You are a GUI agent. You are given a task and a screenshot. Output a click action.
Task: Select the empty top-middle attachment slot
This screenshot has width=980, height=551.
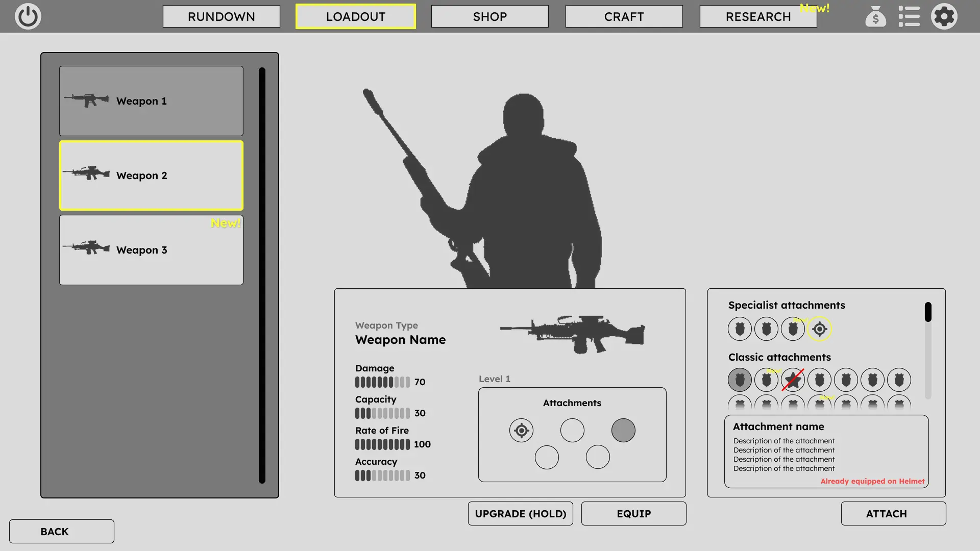tap(572, 431)
